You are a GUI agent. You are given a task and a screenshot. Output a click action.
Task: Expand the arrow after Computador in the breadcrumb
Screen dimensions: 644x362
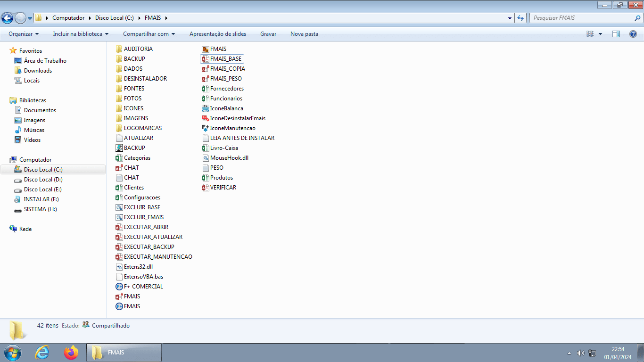pyautogui.click(x=89, y=18)
